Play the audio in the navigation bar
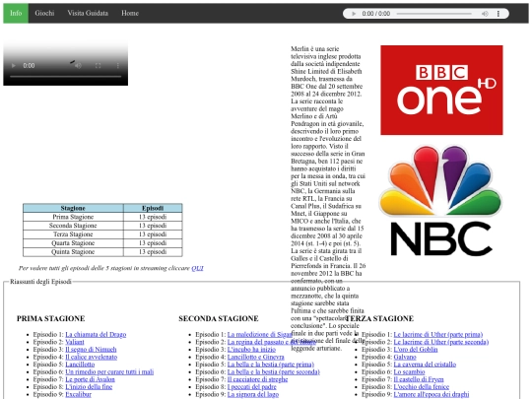Viewport: 532px width, 399px height. tap(354, 14)
